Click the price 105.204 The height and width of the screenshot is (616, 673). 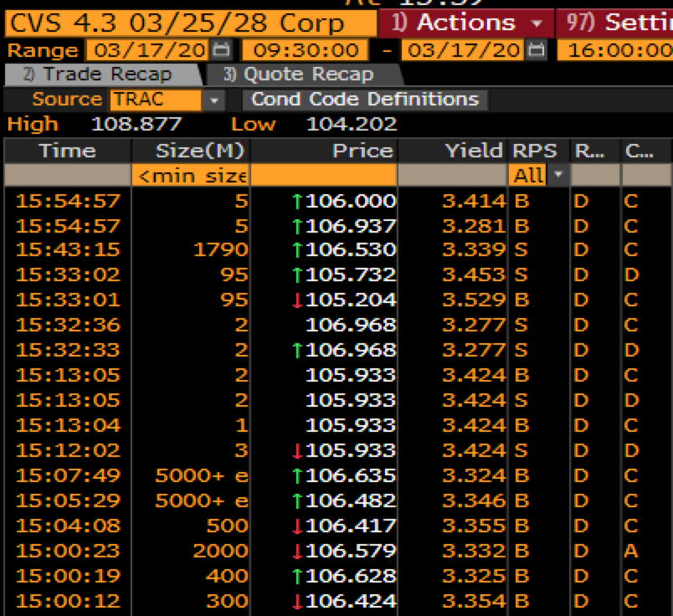(x=350, y=300)
